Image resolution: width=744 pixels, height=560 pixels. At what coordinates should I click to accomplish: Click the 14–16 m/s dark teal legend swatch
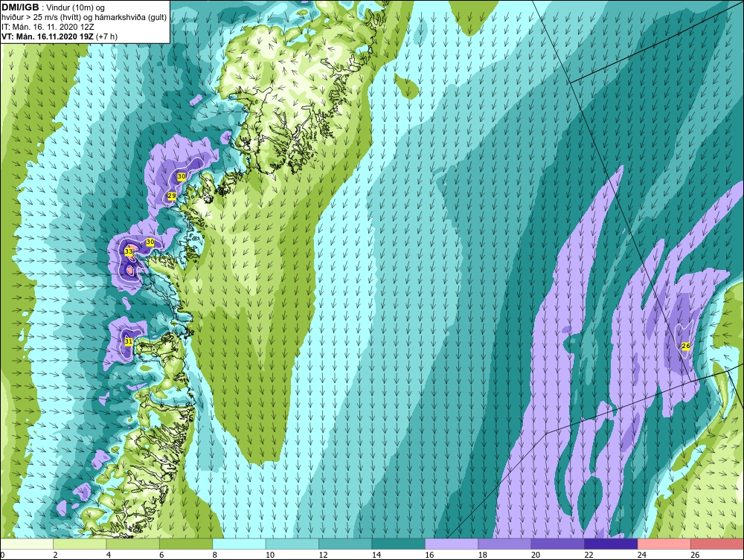(399, 544)
